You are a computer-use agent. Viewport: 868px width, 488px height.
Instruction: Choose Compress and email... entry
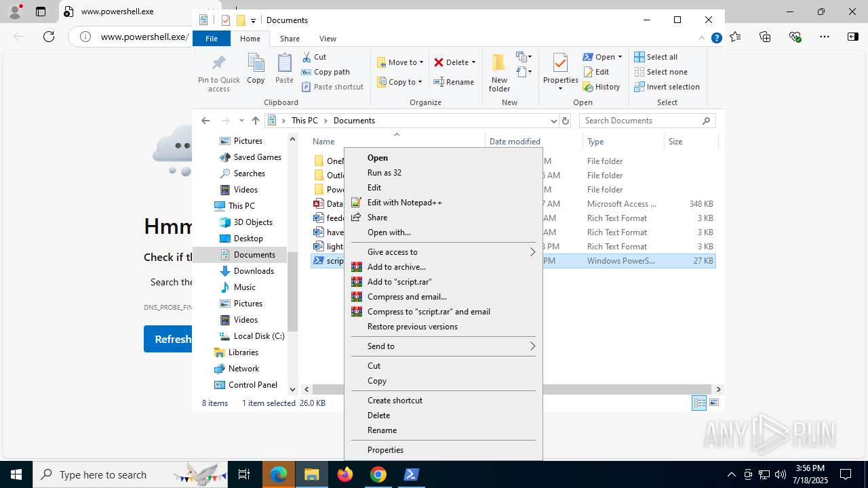coord(443,297)
